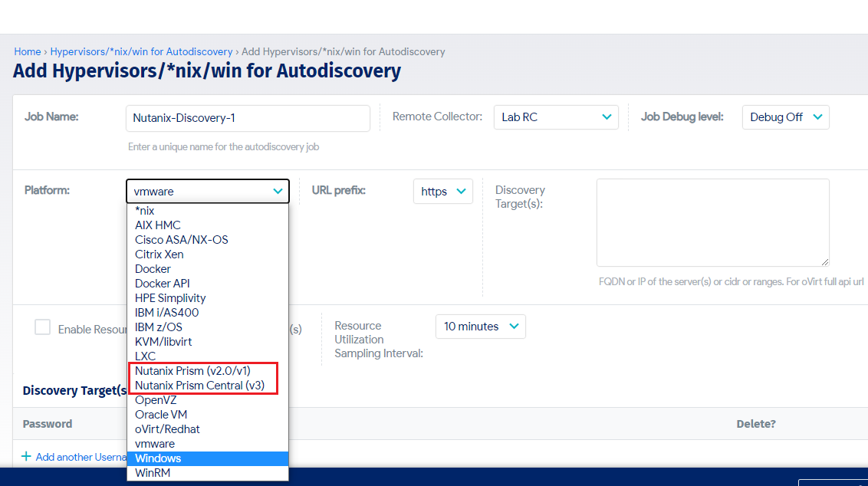Open the Remote Collector dropdown

(556, 117)
